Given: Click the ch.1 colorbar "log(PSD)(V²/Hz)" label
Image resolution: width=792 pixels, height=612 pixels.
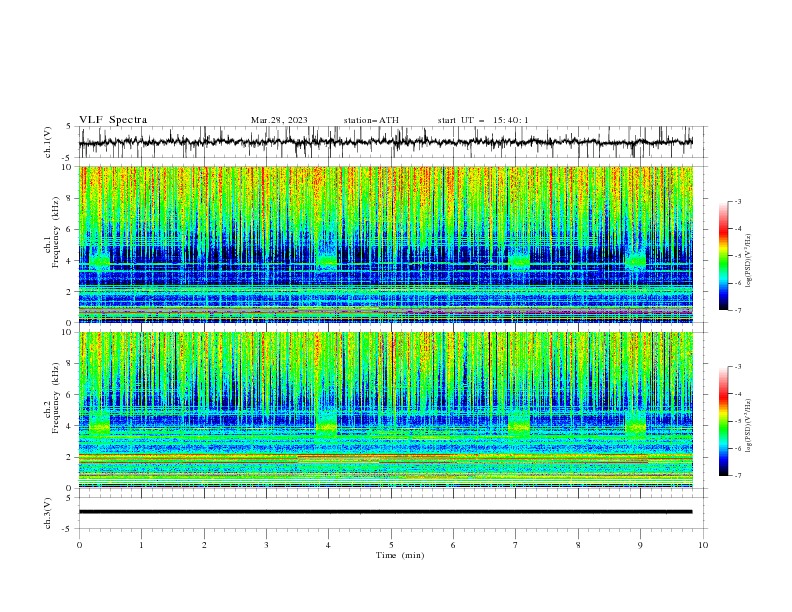Looking at the screenshot, I should point(749,261).
